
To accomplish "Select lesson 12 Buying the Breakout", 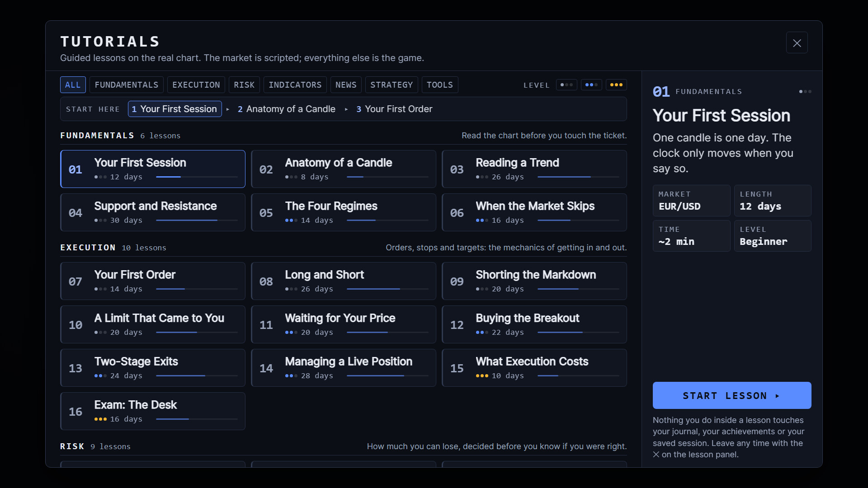I will pyautogui.click(x=534, y=324).
